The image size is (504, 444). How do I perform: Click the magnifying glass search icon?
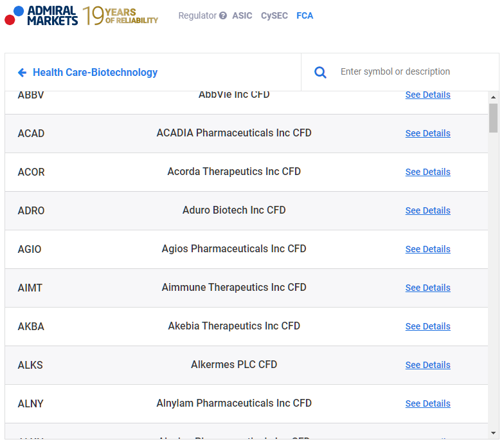click(x=320, y=72)
